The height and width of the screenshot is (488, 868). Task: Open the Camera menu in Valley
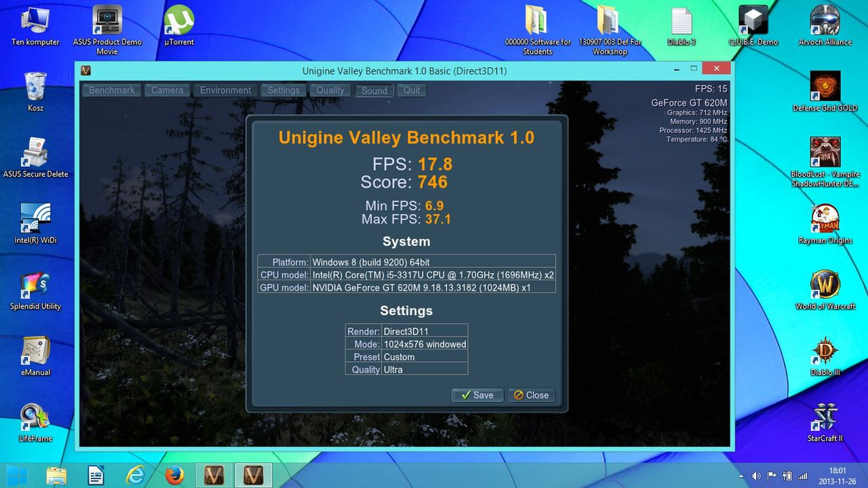coord(167,90)
